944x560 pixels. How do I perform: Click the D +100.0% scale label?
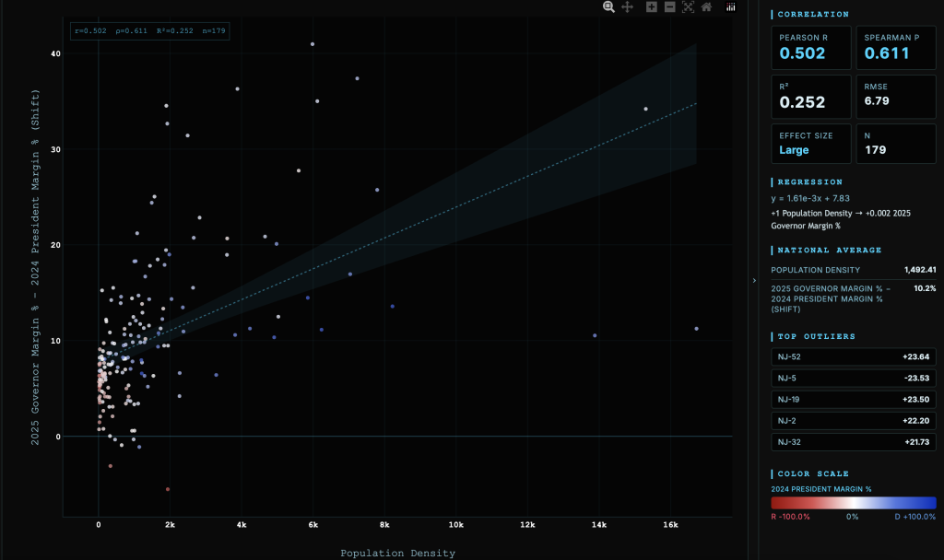915,517
